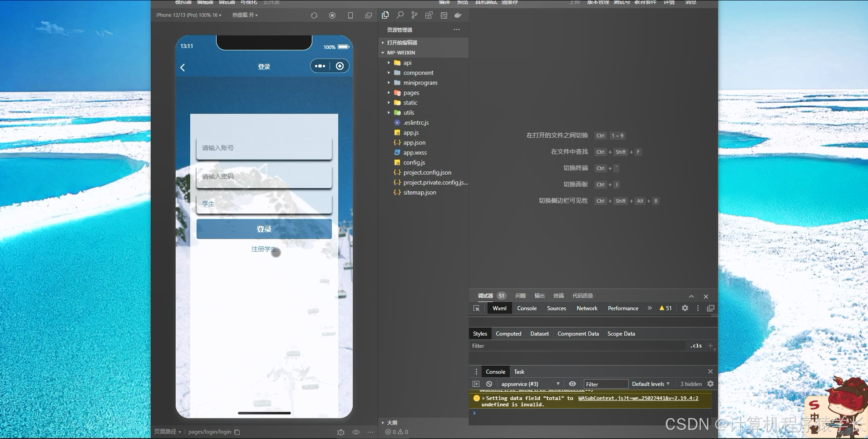Image resolution: width=868 pixels, height=439 pixels.
Task: Switch to the Sources tab
Action: pyautogui.click(x=557, y=308)
